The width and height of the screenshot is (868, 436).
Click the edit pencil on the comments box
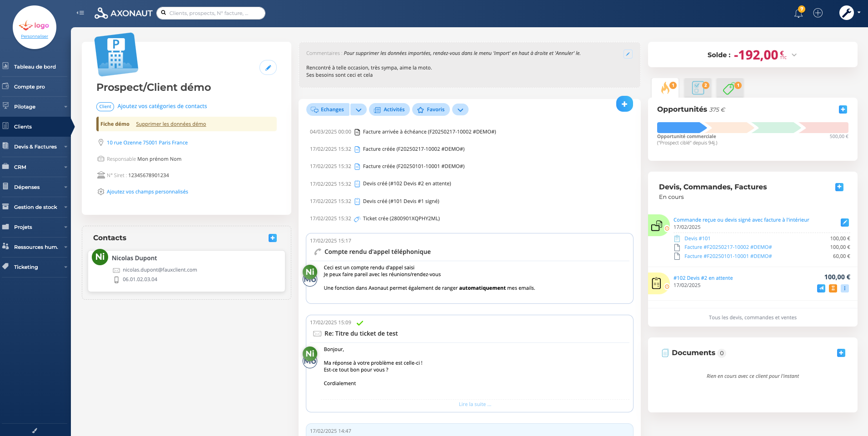pos(628,54)
